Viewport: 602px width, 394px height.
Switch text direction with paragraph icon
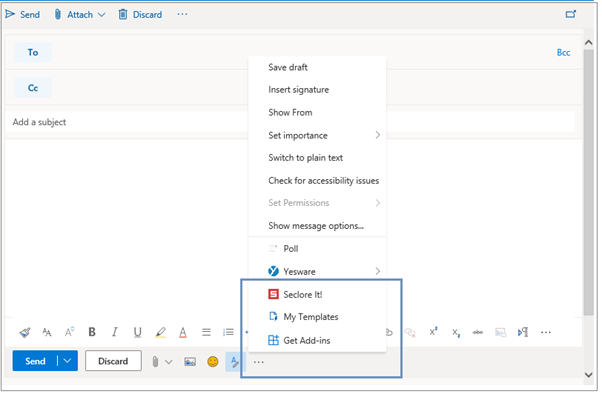[523, 332]
